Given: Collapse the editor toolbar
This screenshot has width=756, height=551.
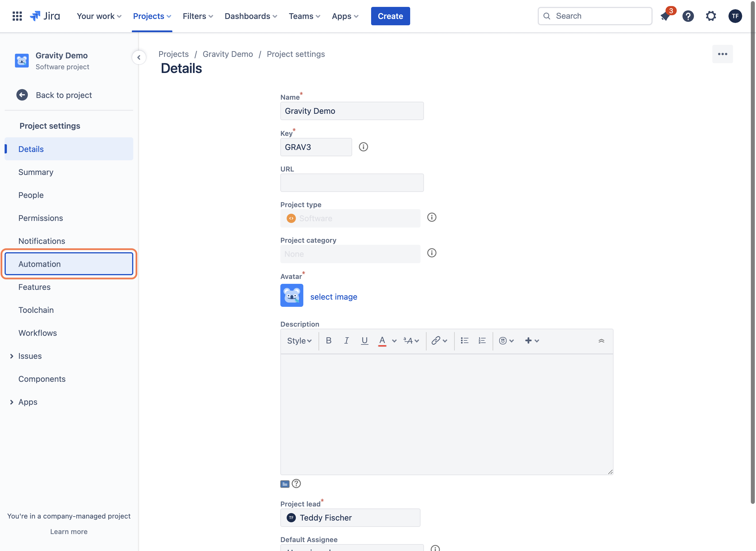Looking at the screenshot, I should (601, 340).
